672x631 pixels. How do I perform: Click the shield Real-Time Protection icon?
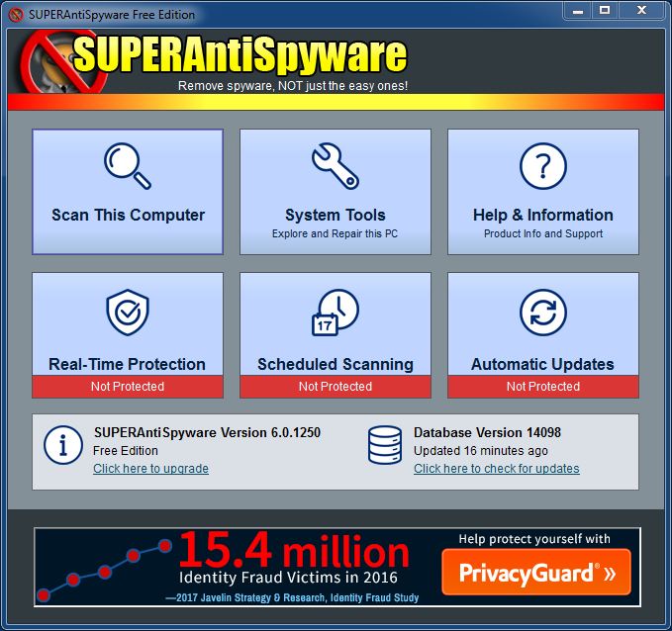[128, 313]
